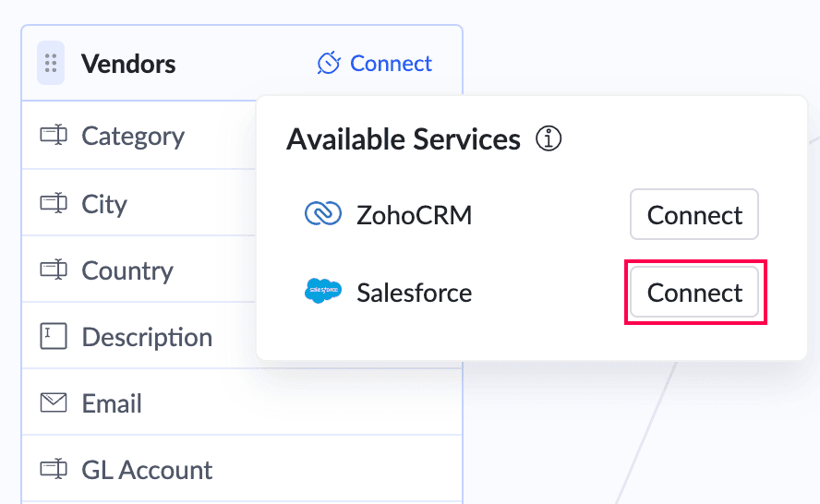Connect the ZohoCRM service
Image resolution: width=820 pixels, height=504 pixels.
pos(694,214)
